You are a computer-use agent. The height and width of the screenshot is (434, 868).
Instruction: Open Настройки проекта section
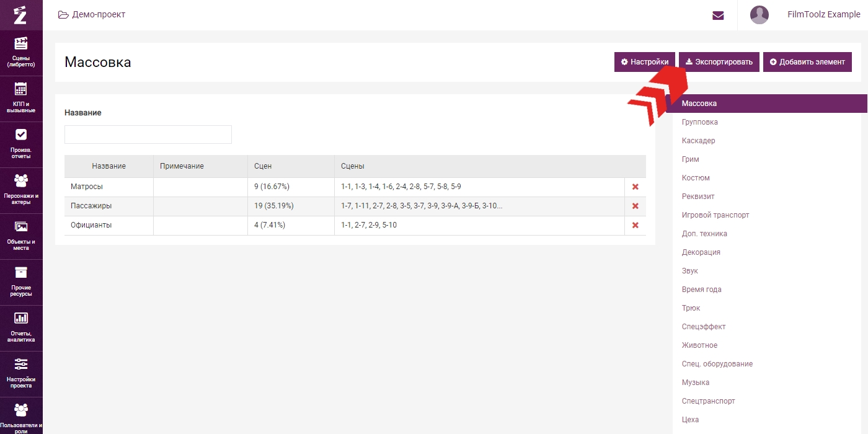click(21, 374)
